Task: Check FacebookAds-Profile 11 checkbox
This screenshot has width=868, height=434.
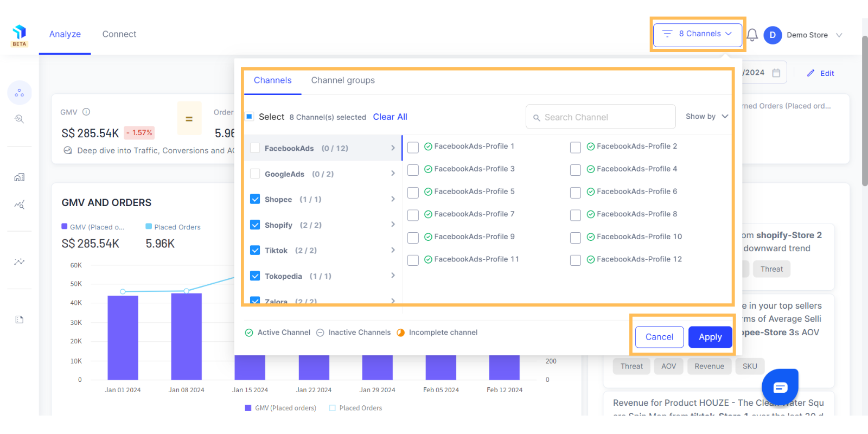Action: (413, 260)
